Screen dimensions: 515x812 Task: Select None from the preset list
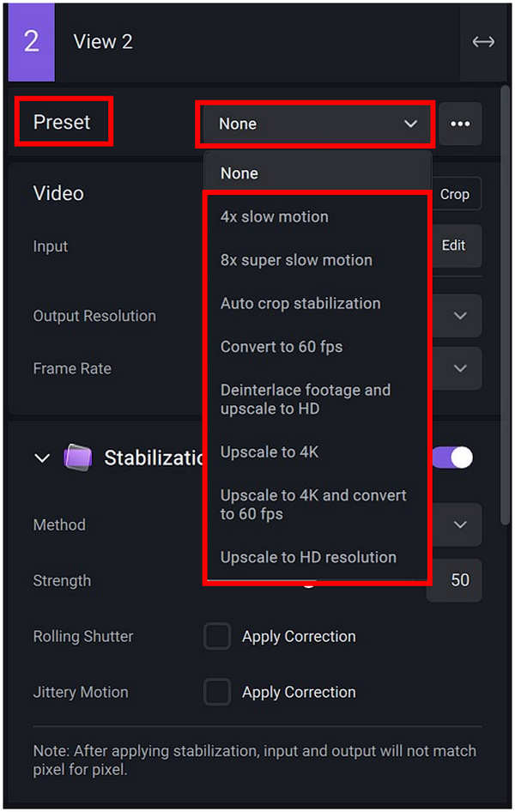(239, 173)
